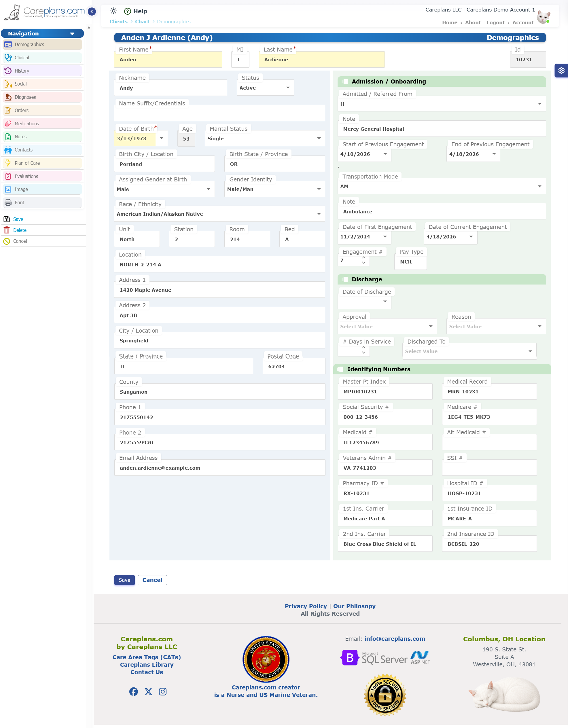Click the sidebar Save disk icon
568x728 pixels.
click(x=7, y=219)
